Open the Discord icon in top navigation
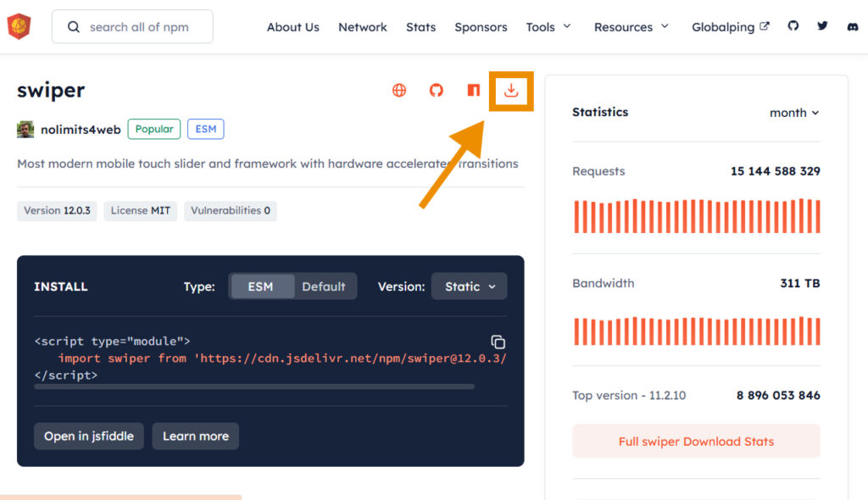 [852, 26]
